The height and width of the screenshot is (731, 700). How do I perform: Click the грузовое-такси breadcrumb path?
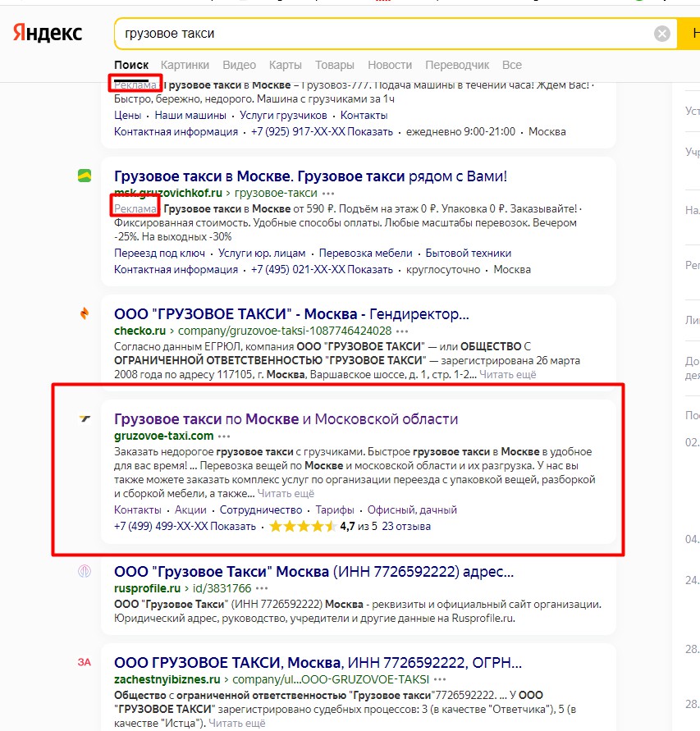tap(276, 193)
